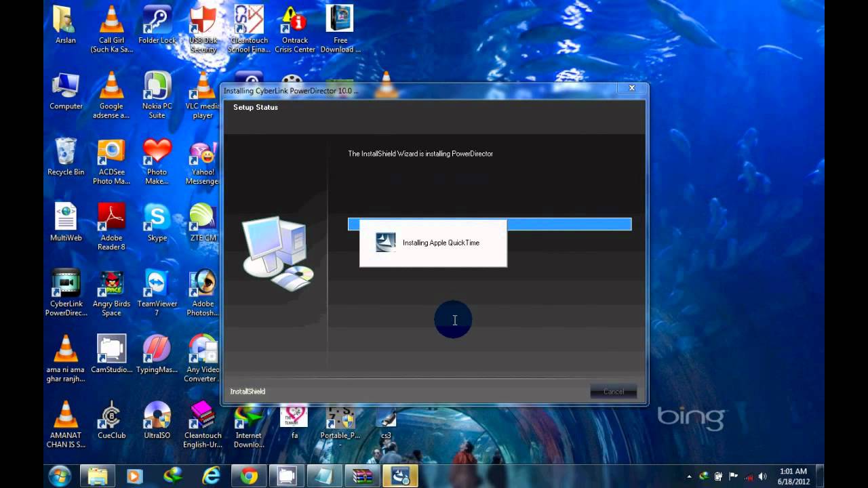This screenshot has width=868, height=488.
Task: Launch Any Video Converter shortcut
Action: [203, 358]
